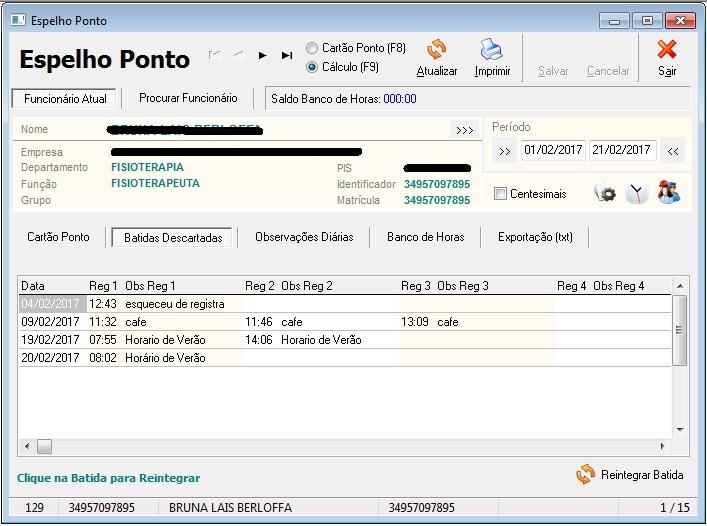Enable the Centesimais checkbox
707x526 pixels.
pos(500,194)
